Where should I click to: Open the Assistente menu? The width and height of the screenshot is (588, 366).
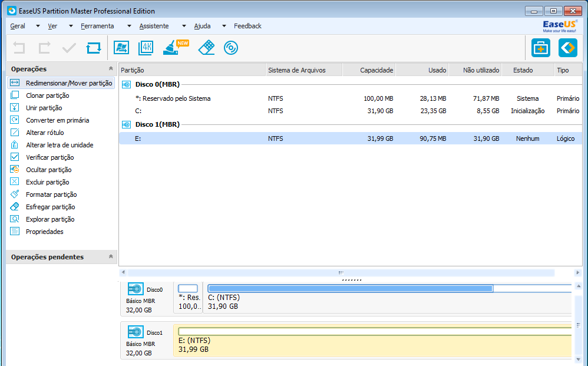154,26
